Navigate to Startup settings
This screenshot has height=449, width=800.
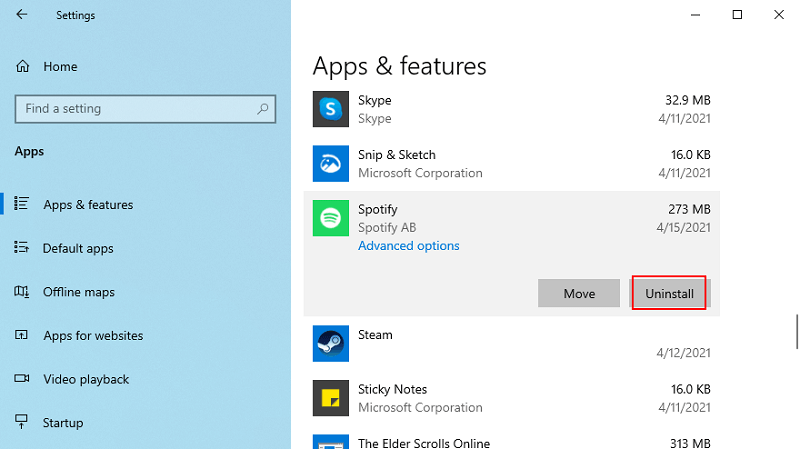[63, 423]
